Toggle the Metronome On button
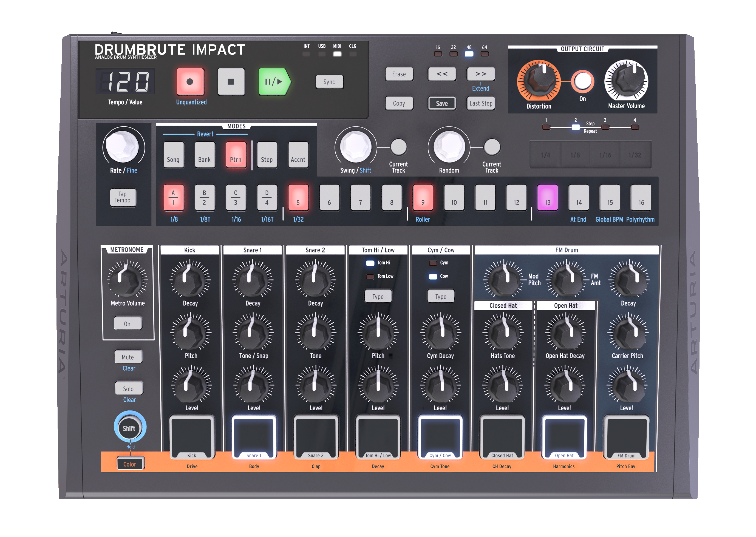 [128, 323]
